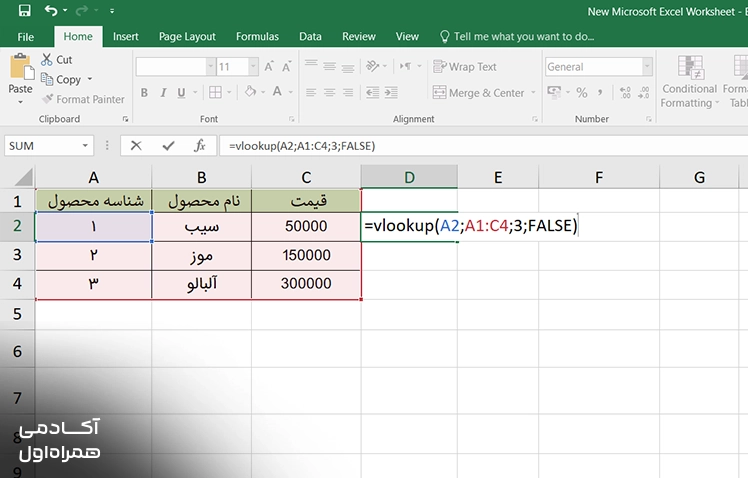
Task: Click the Percent Style icon
Action: pyautogui.click(x=582, y=92)
